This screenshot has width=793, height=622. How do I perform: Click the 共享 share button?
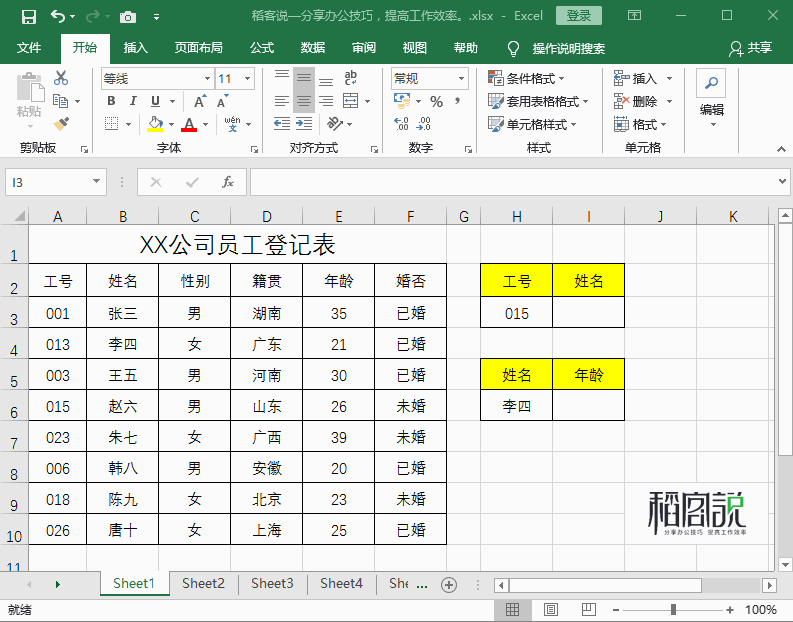click(751, 48)
